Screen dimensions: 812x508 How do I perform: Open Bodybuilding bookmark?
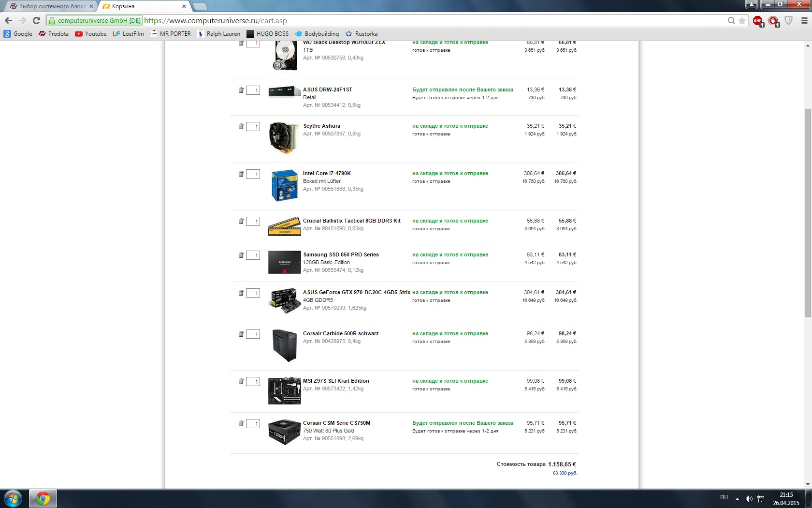point(317,34)
